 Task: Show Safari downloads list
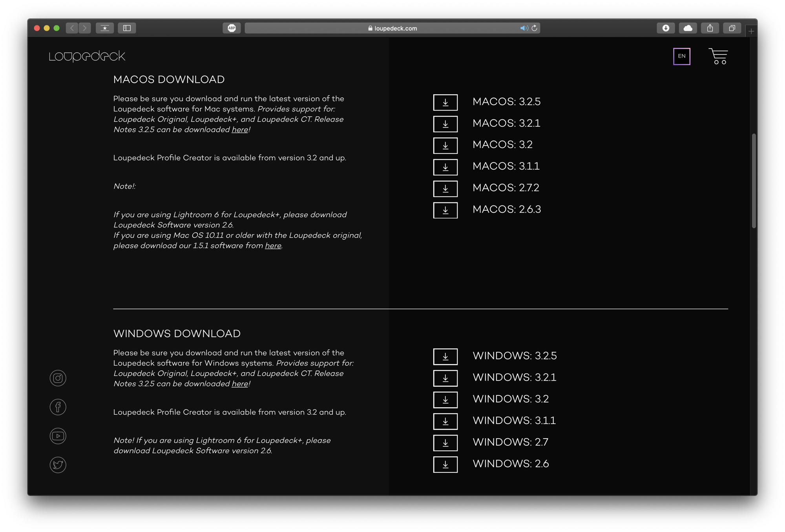(666, 28)
